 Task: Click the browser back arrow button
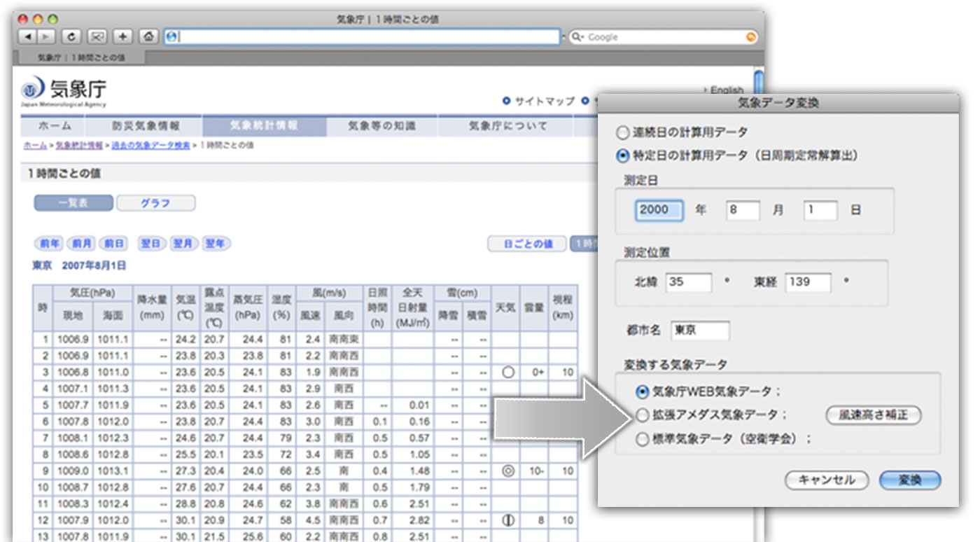28,37
